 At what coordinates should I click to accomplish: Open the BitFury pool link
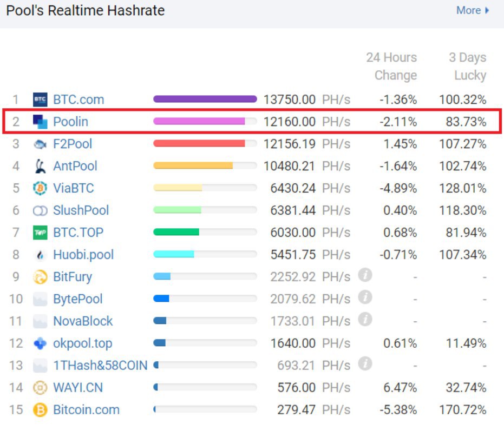[x=73, y=277]
